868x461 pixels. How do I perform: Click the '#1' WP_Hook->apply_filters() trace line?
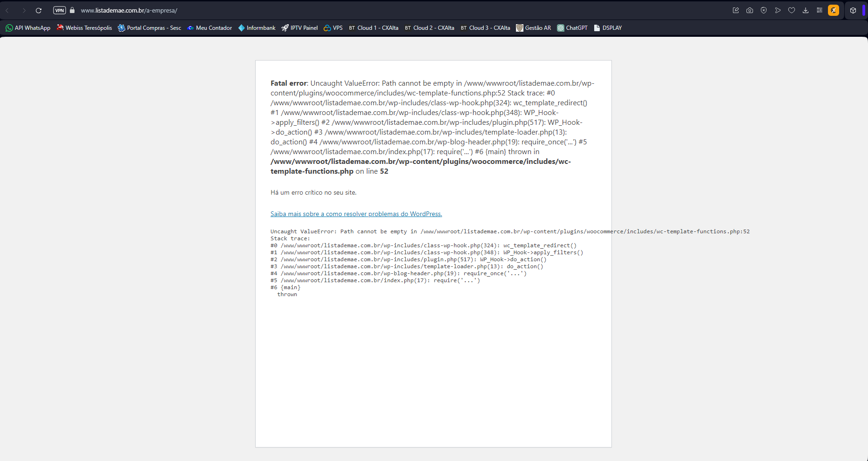coord(427,252)
